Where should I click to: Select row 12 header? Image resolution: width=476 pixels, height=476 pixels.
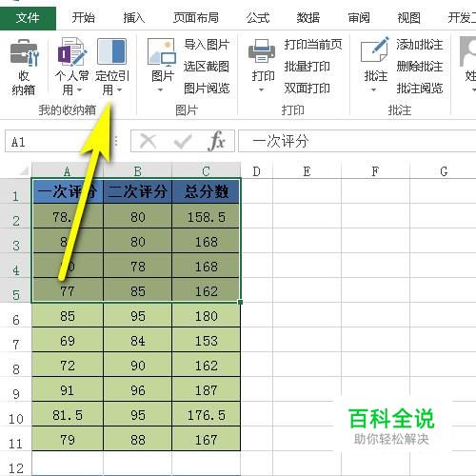point(15,464)
